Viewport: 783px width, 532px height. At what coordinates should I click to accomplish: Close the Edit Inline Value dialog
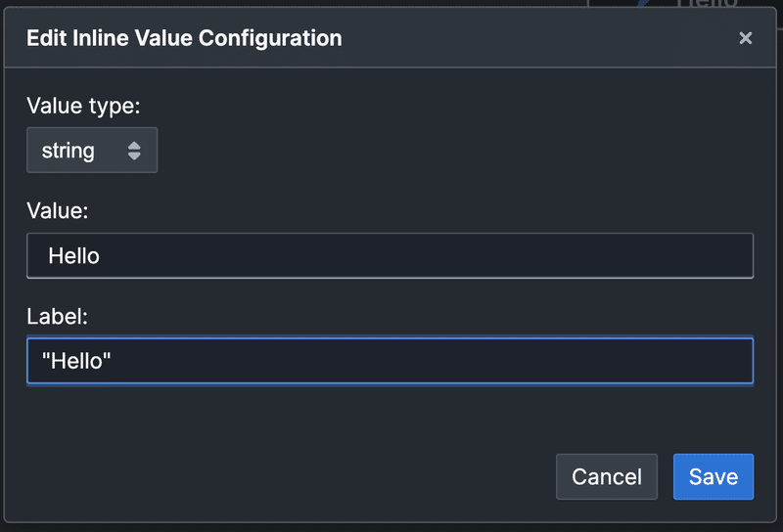(x=746, y=38)
